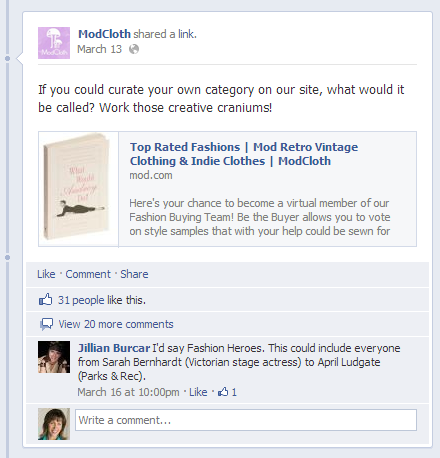Viewport: 440px width, 458px height.
Task: Click Comment under the post
Action: coord(88,274)
